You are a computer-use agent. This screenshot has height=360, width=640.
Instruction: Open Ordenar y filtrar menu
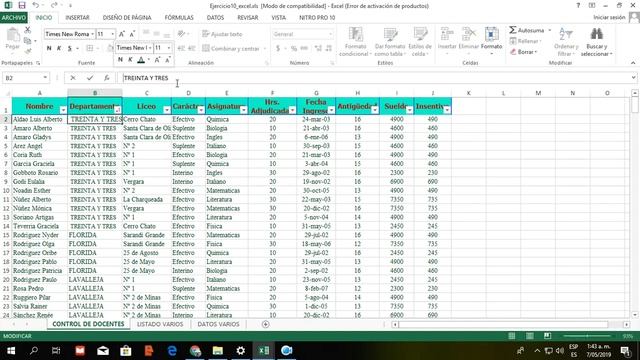point(566,42)
